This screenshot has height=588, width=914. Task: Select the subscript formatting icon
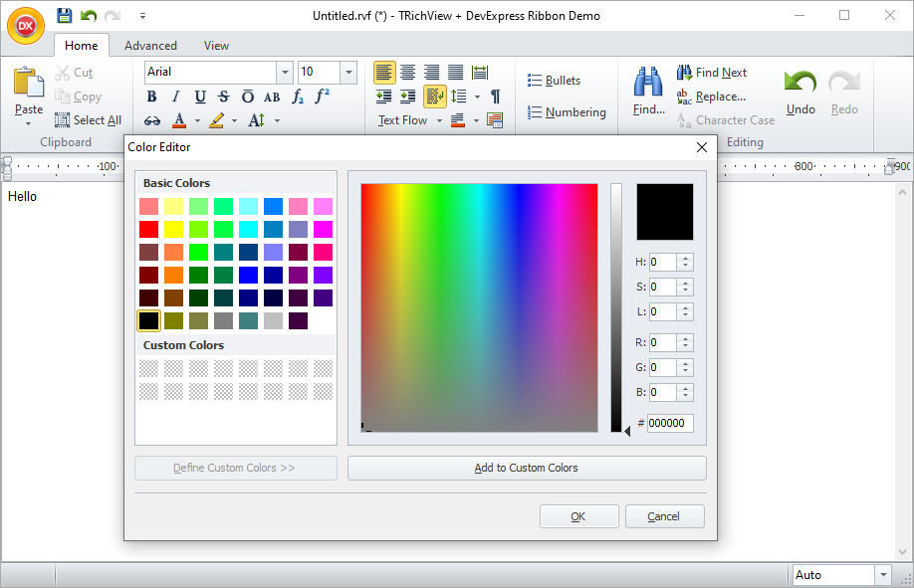click(297, 97)
